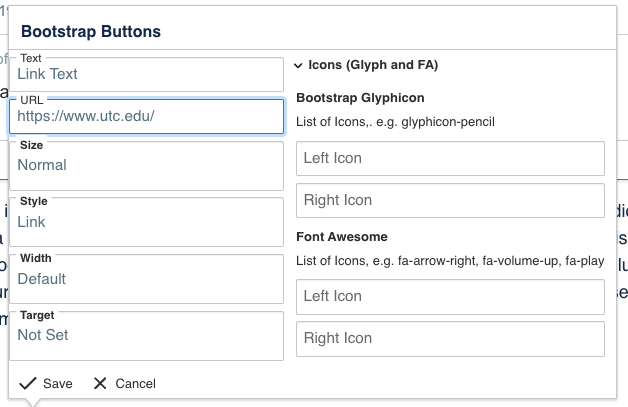Click the Font Awesome Right Icon field
Screen dimensions: 628x407
tap(450, 338)
